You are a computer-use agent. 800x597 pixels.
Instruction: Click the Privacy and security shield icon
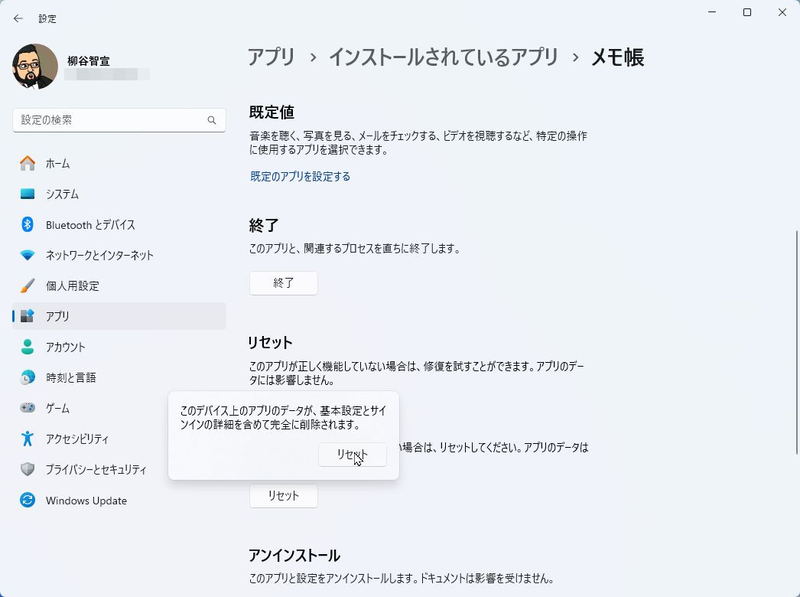(28, 469)
